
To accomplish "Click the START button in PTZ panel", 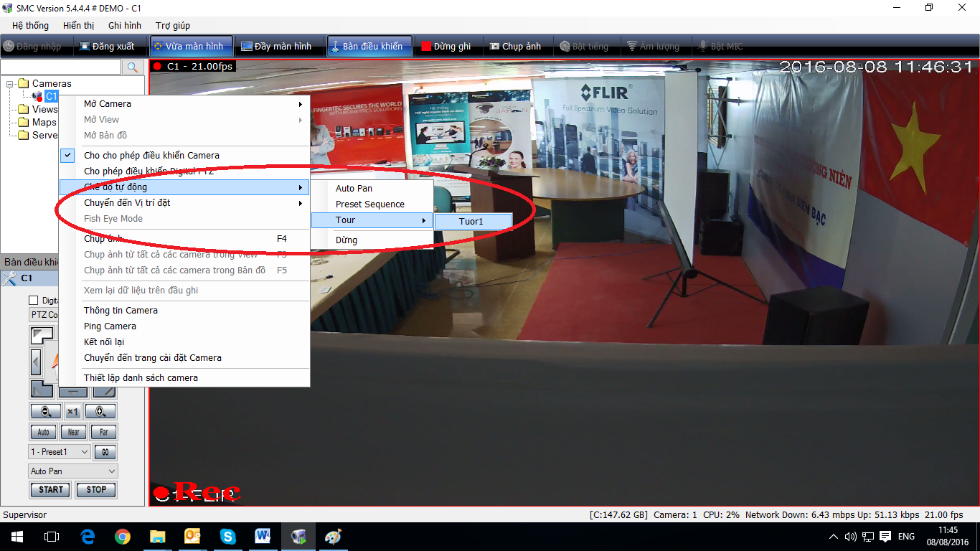I will pyautogui.click(x=51, y=490).
